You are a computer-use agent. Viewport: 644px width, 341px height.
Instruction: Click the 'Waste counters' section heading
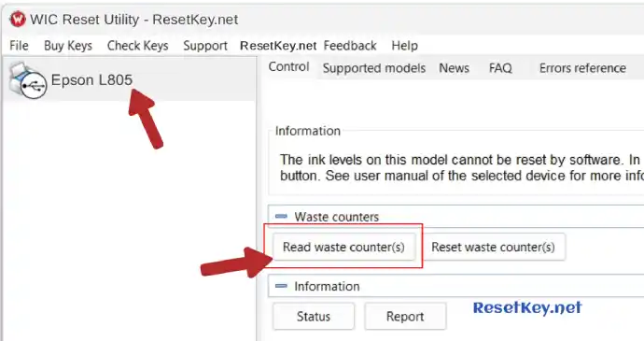(x=336, y=217)
